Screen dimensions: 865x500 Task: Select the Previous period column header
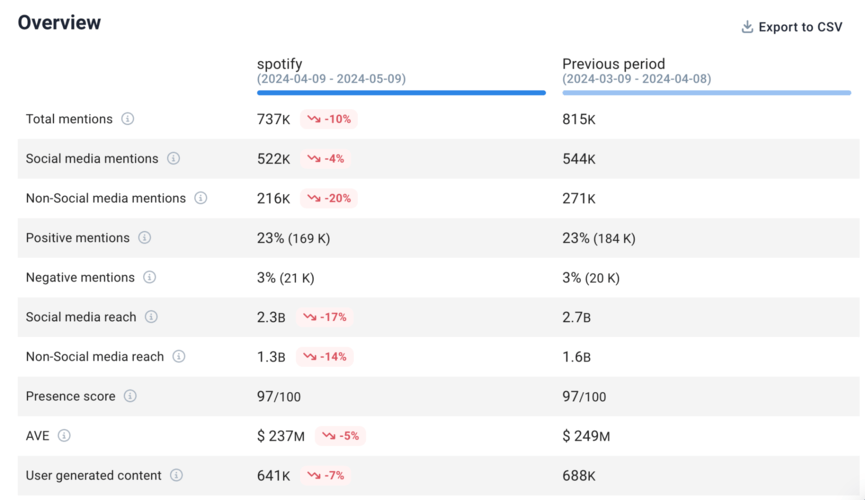(613, 64)
